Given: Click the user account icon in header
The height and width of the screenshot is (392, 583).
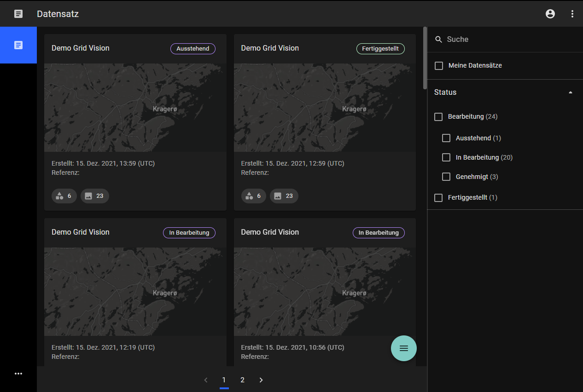Looking at the screenshot, I should click(x=550, y=14).
